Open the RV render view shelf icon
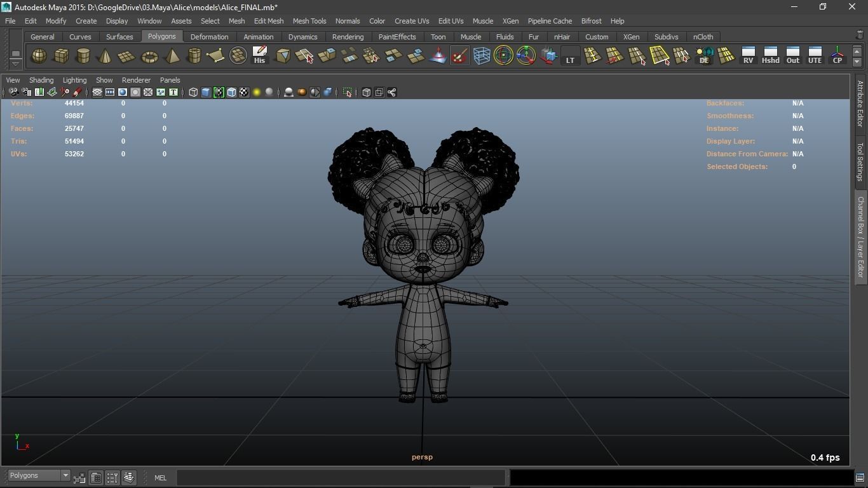 pos(748,55)
